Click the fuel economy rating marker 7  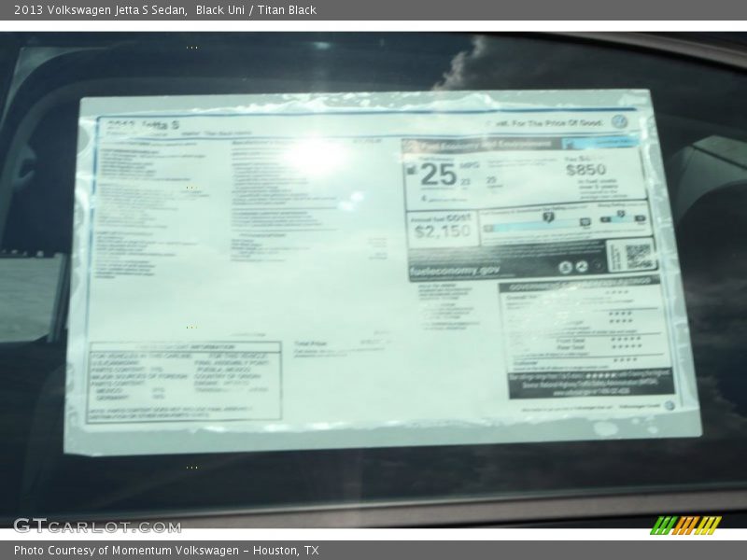coord(549,217)
